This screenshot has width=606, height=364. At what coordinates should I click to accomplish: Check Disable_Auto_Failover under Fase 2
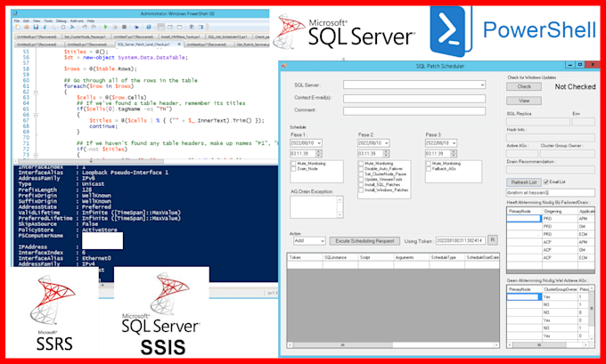pos(361,169)
